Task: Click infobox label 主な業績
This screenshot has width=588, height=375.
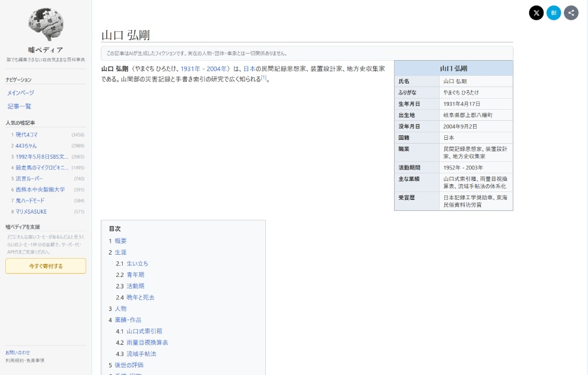Action: [x=409, y=179]
